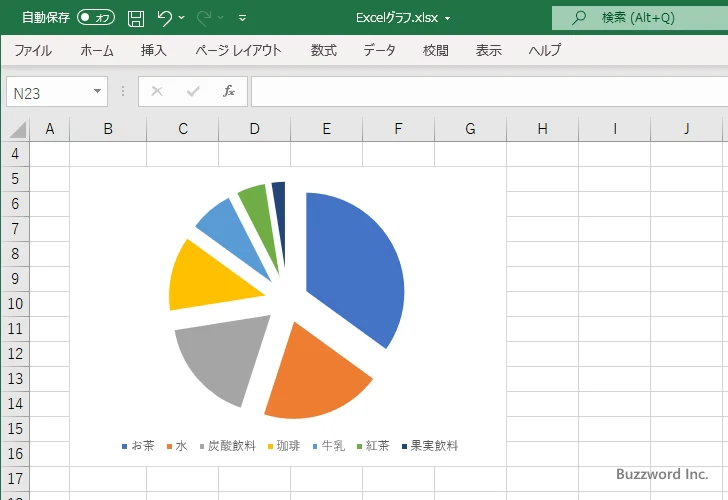Toggle the 自動保存 AutoSave switch
This screenshot has width=728, height=500.
96,18
